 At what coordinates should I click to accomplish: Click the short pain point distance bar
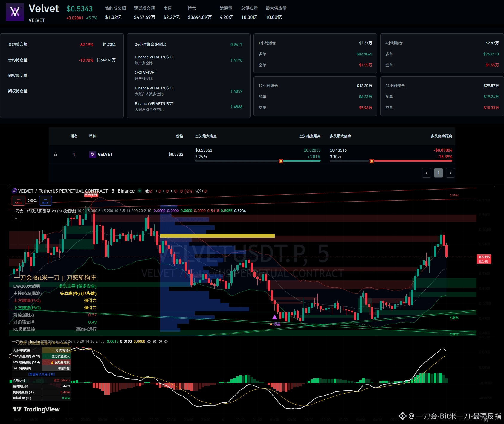point(258,161)
